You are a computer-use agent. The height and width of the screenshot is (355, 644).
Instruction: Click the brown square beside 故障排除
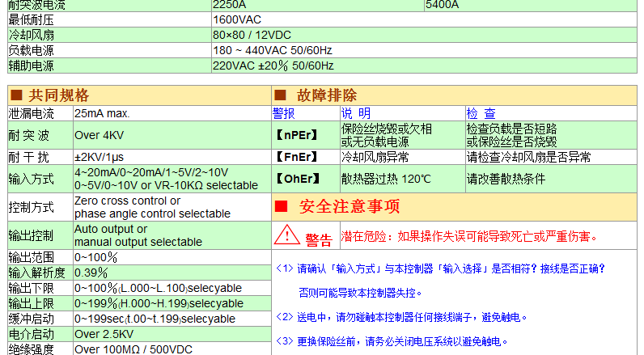(x=281, y=95)
